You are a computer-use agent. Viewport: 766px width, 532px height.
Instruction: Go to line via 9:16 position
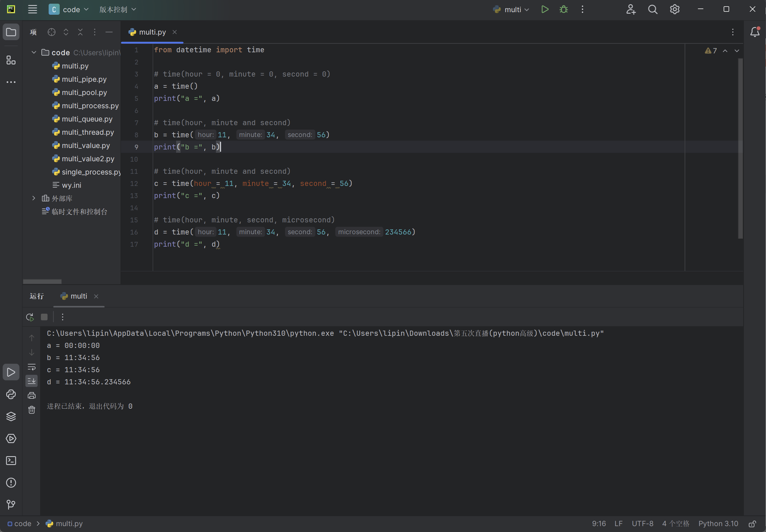599,524
